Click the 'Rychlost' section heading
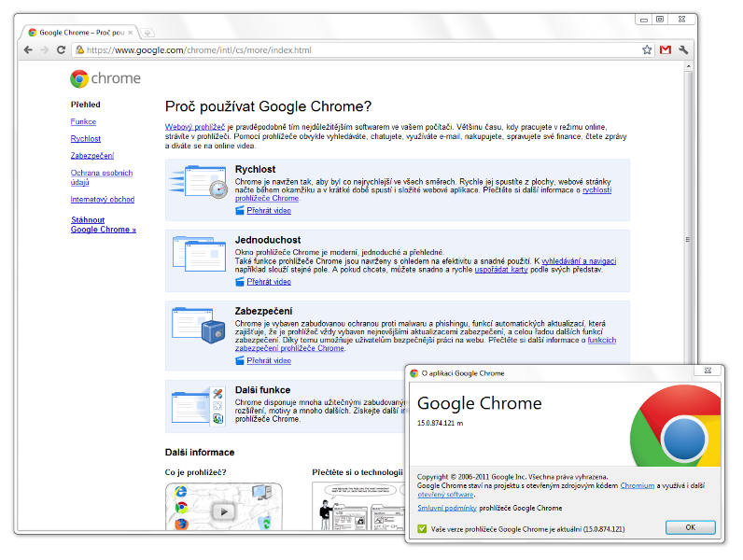743x560 pixels. 255,169
